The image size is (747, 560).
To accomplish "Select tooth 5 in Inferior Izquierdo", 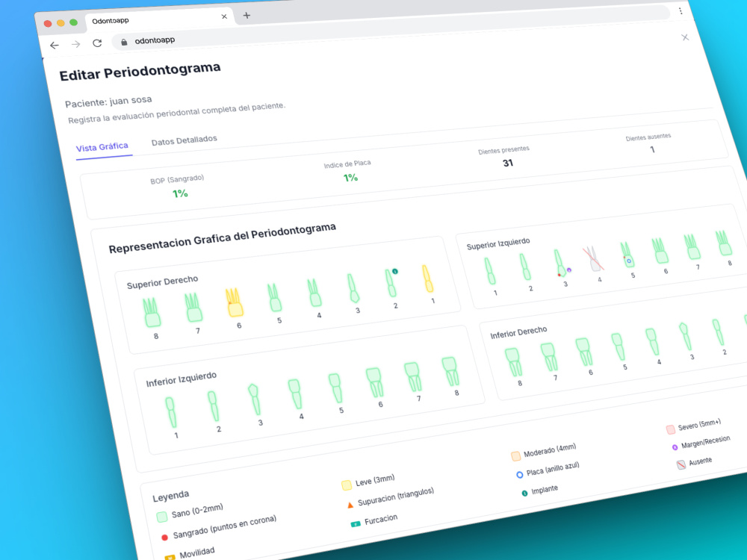I will point(335,388).
